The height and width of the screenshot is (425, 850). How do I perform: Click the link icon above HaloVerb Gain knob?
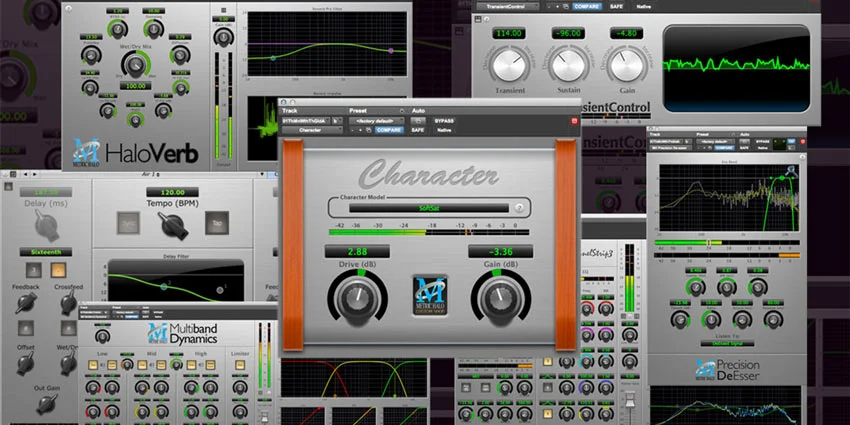[x=223, y=10]
